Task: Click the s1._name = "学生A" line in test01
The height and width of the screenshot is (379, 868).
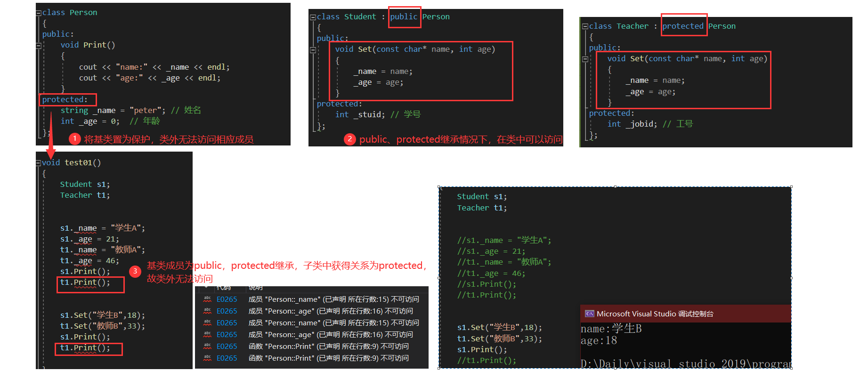Action: point(103,228)
